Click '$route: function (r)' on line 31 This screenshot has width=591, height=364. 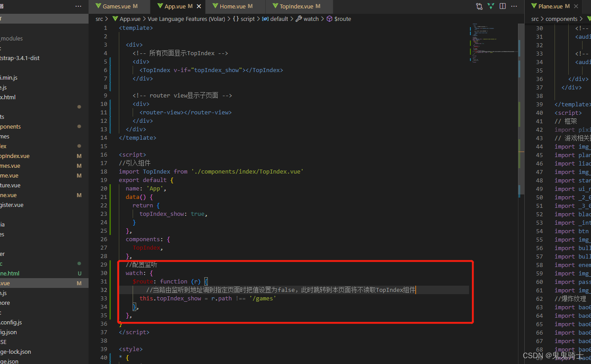(x=167, y=281)
